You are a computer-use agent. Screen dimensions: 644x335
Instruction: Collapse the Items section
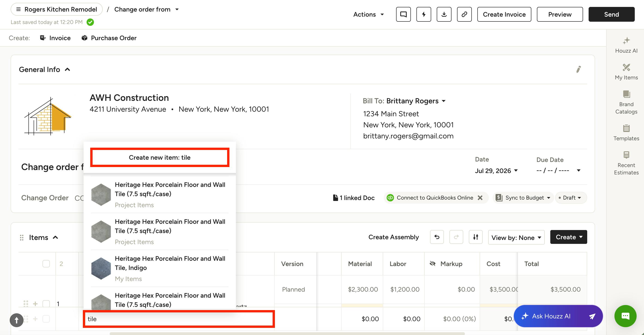click(x=55, y=237)
